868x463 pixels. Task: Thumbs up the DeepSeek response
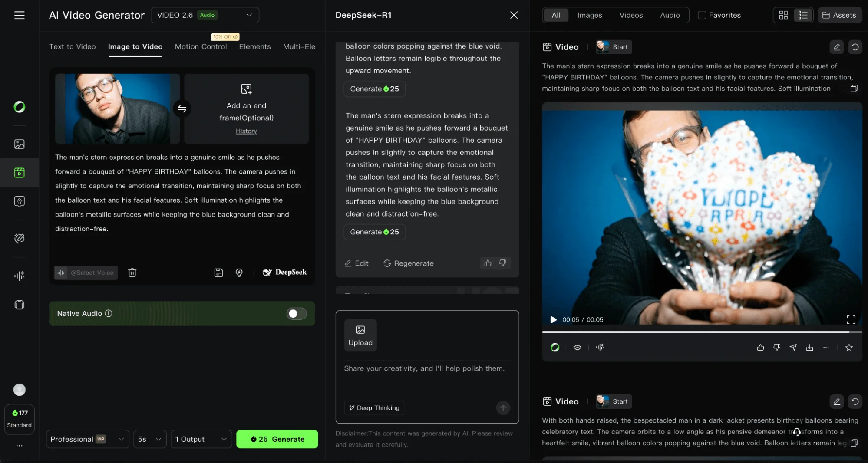pos(488,263)
